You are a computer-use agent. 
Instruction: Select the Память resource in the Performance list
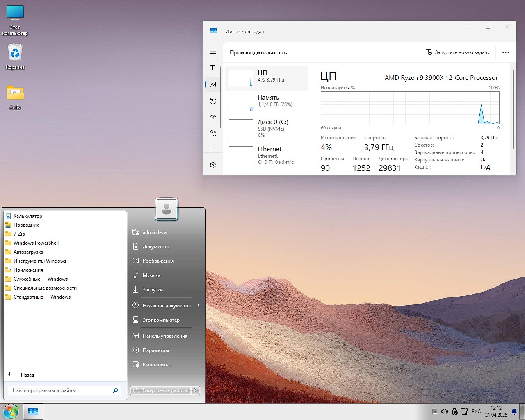coord(267,103)
